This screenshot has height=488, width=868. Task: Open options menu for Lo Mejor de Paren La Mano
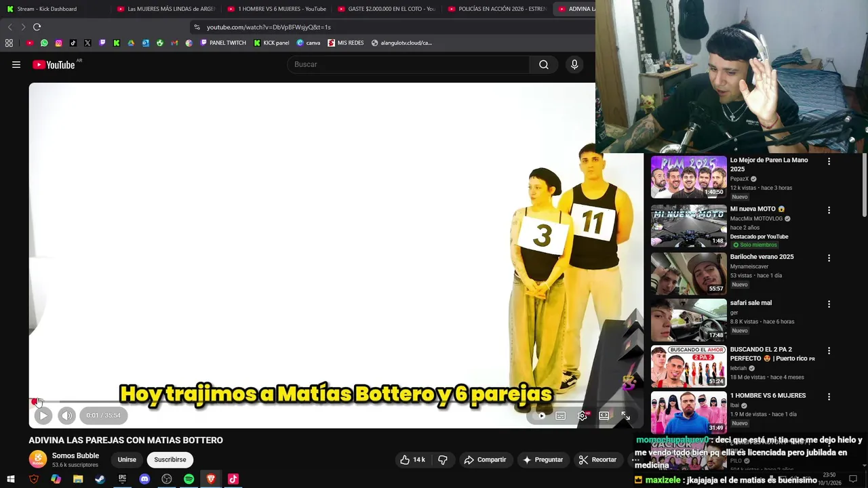click(x=829, y=161)
